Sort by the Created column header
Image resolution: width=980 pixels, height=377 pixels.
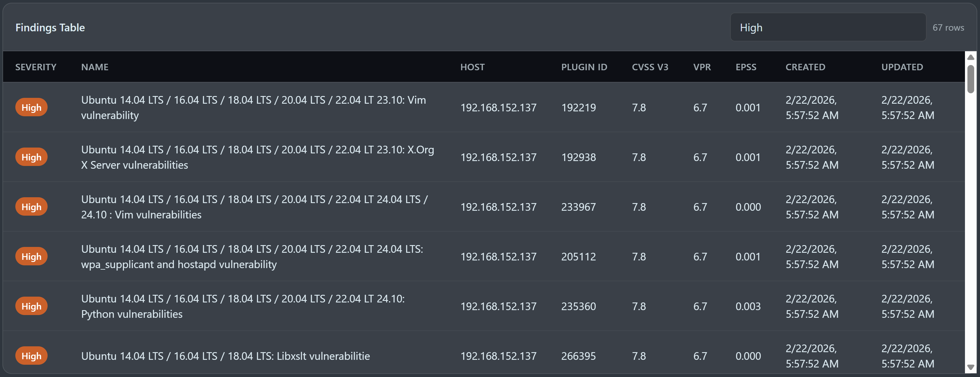click(805, 67)
